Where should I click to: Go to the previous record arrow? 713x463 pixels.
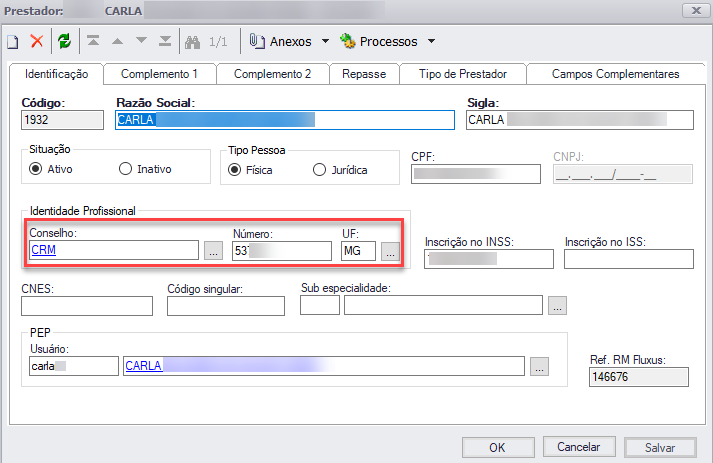click(117, 41)
